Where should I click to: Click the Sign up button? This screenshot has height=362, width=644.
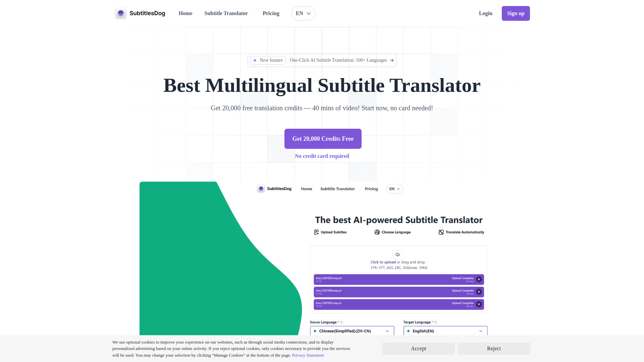point(516,13)
